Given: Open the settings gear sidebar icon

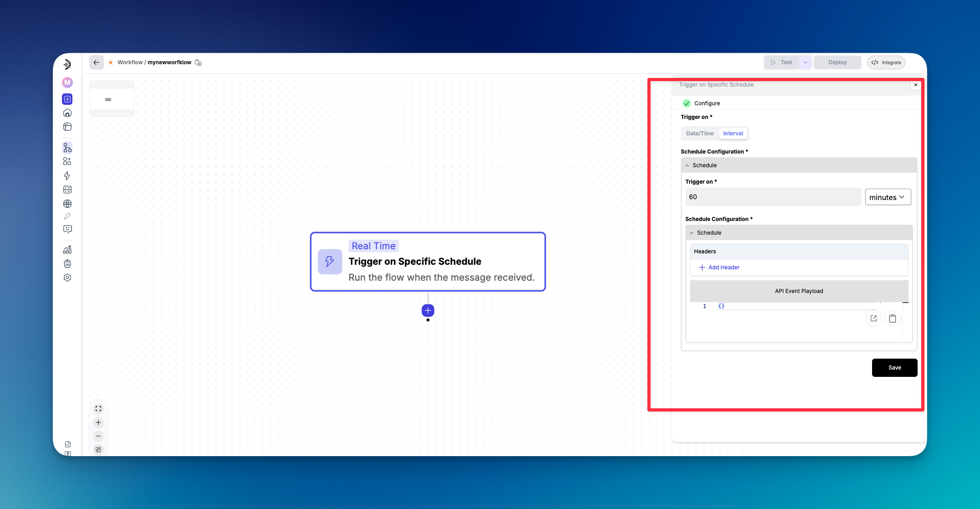Looking at the screenshot, I should point(67,278).
